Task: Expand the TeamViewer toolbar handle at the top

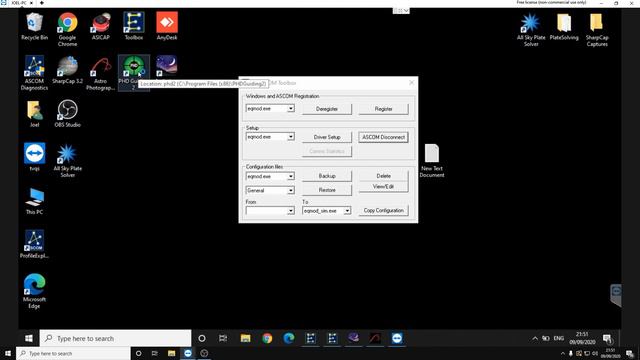Action: click(x=401, y=11)
